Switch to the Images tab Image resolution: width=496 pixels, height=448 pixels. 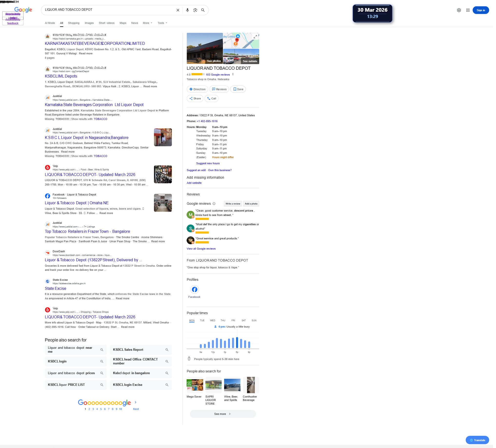[x=90, y=23]
